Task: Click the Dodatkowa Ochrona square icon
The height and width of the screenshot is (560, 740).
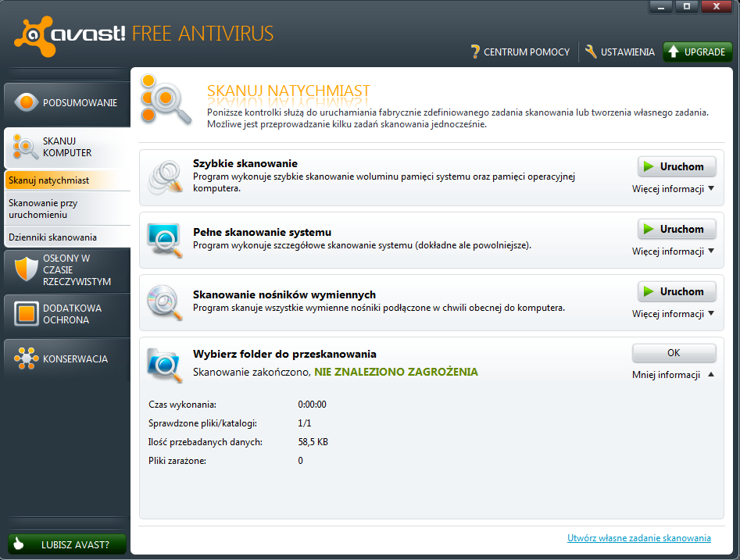Action: 27,314
